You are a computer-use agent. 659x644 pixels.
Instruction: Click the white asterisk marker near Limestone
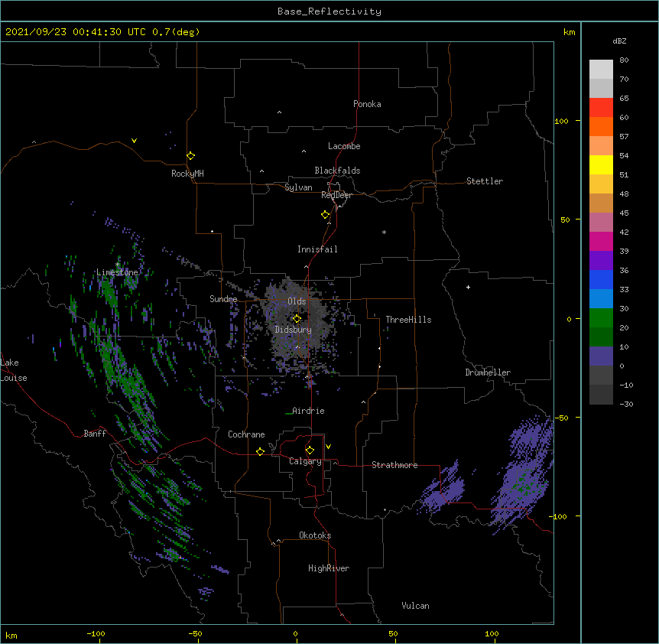tap(118, 265)
